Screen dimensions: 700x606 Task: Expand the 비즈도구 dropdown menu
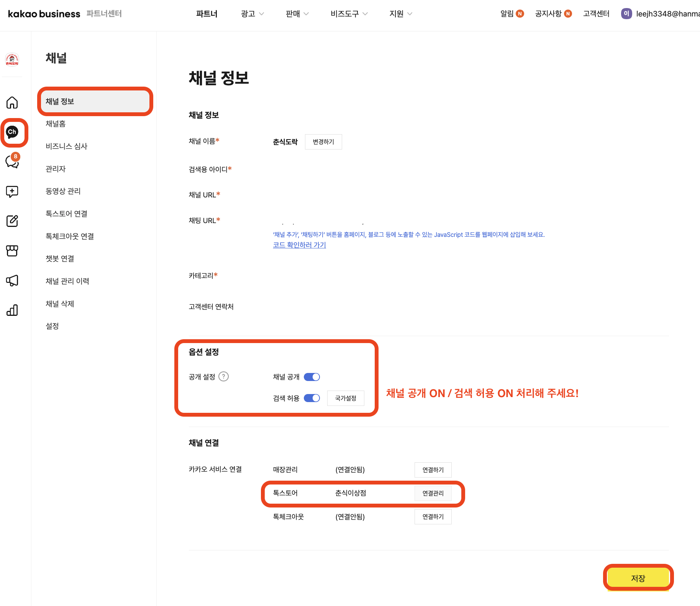pos(349,14)
